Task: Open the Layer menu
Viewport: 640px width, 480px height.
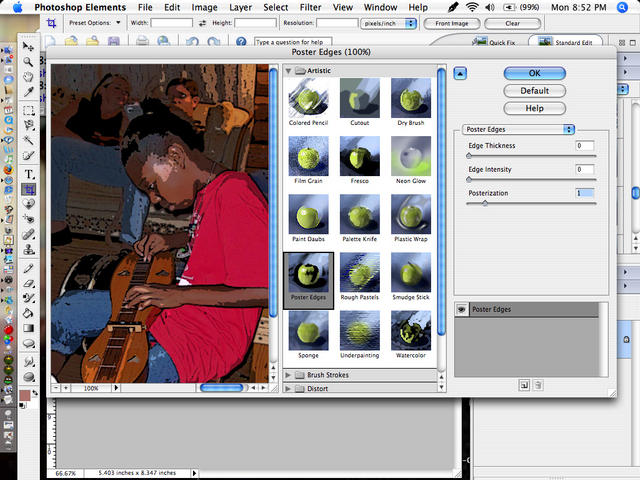Action: [x=240, y=7]
